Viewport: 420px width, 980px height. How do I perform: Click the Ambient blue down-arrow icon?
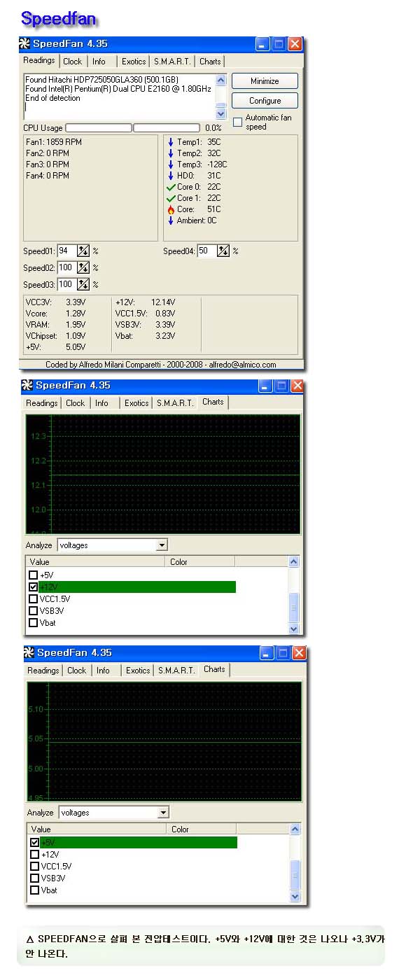click(x=170, y=220)
